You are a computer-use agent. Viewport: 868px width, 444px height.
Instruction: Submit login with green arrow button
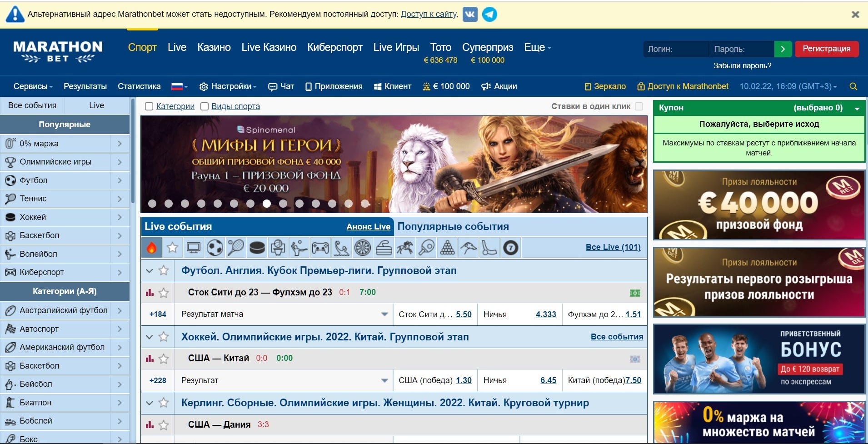(x=783, y=49)
